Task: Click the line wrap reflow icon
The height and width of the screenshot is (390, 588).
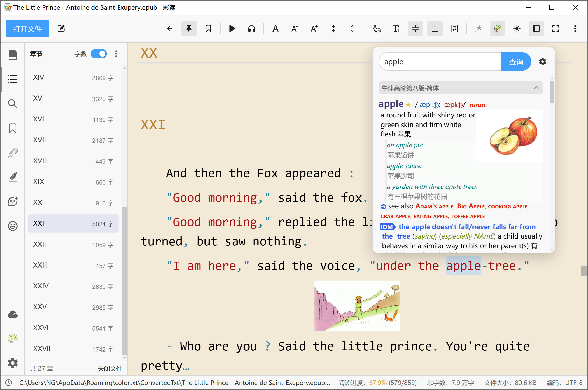Action: [x=454, y=29]
